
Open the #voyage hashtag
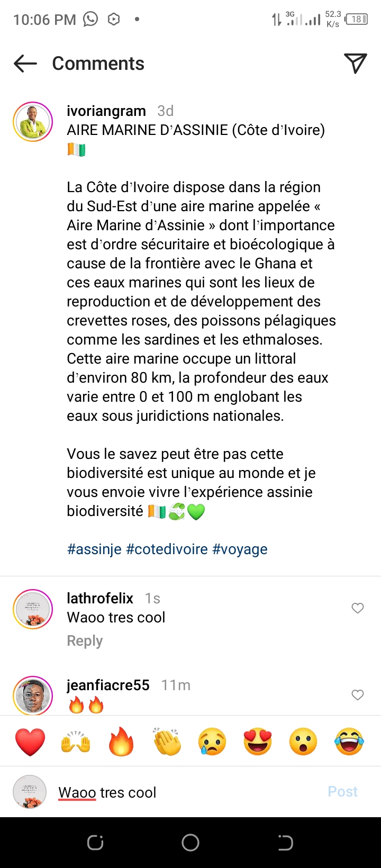coord(240,549)
